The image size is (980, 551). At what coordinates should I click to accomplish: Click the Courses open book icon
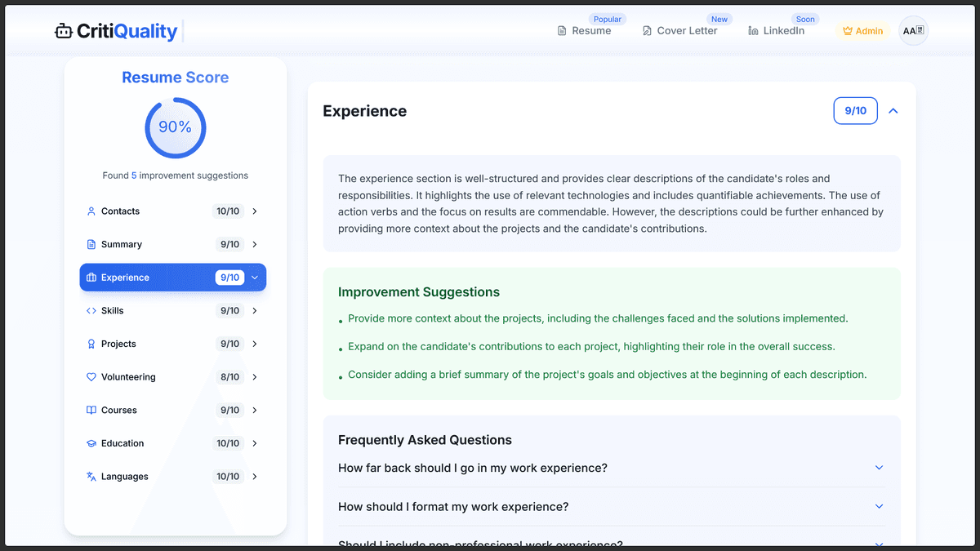91,411
